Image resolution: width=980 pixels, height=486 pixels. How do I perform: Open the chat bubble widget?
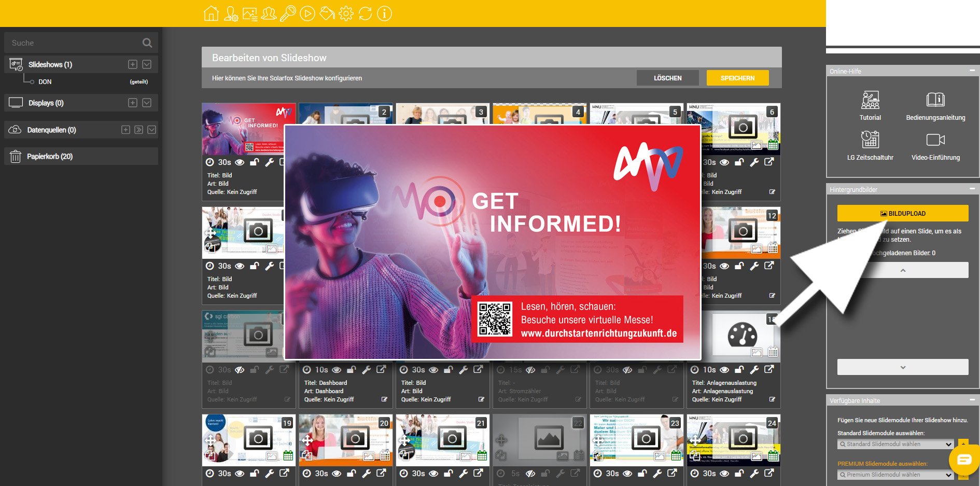click(x=963, y=460)
